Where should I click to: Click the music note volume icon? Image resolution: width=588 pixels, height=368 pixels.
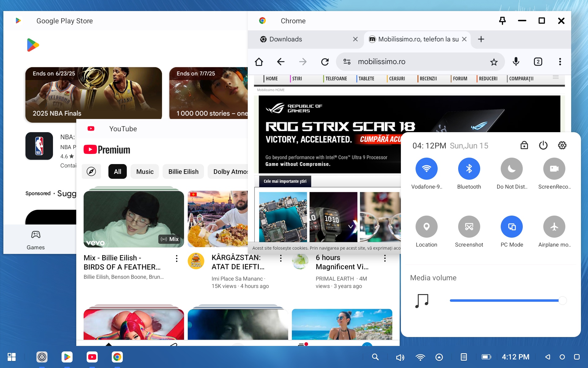tap(422, 301)
